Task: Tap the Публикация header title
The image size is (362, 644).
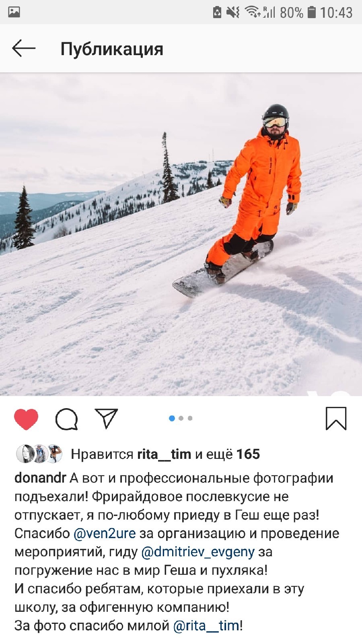Action: tap(112, 49)
